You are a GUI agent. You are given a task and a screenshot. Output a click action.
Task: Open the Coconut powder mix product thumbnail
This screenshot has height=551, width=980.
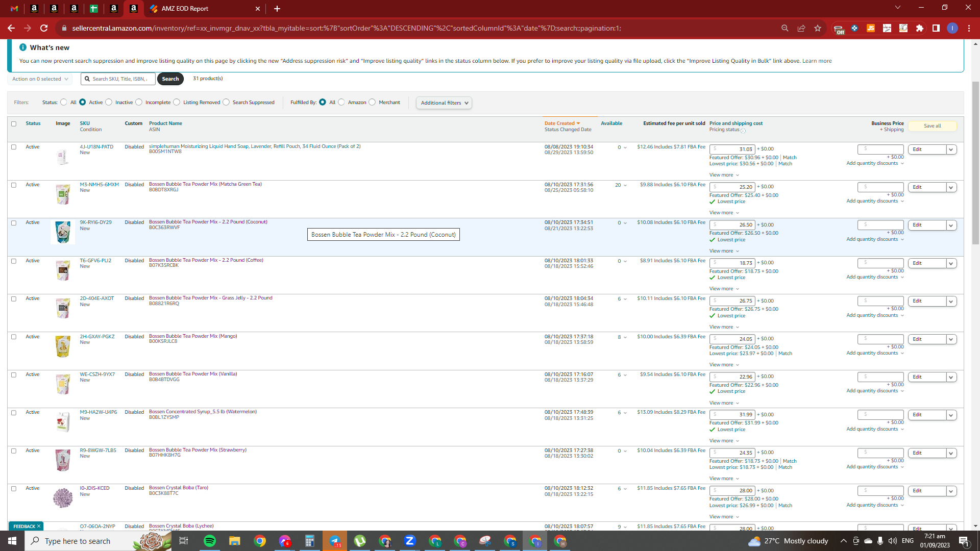[x=63, y=232]
